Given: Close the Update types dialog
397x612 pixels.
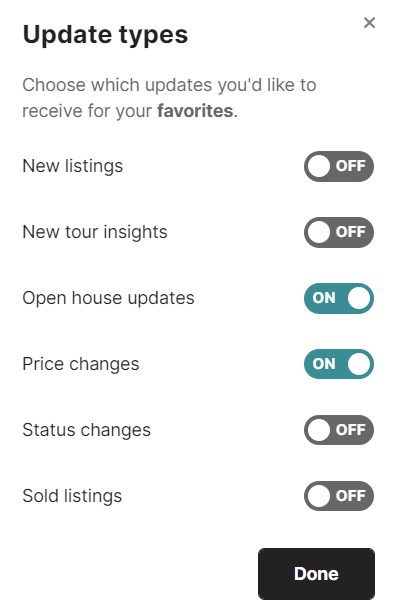Looking at the screenshot, I should 369,23.
